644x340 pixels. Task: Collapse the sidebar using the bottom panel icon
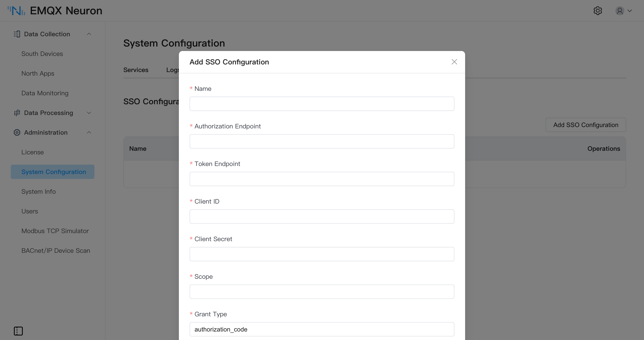(18, 331)
